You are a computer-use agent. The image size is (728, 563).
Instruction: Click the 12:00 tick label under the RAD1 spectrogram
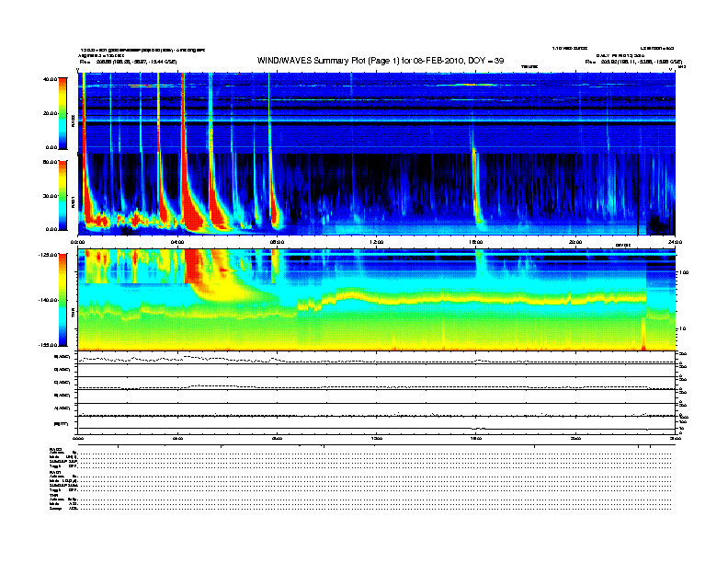coord(377,242)
